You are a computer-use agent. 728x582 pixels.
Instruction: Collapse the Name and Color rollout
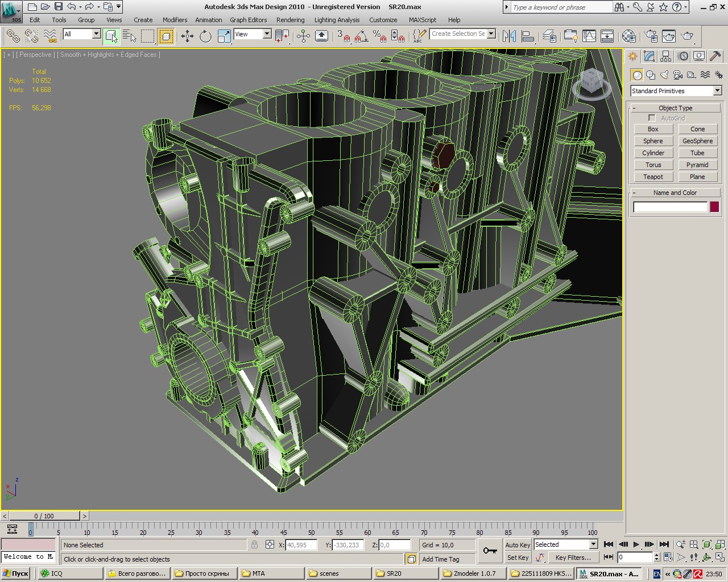(x=676, y=193)
